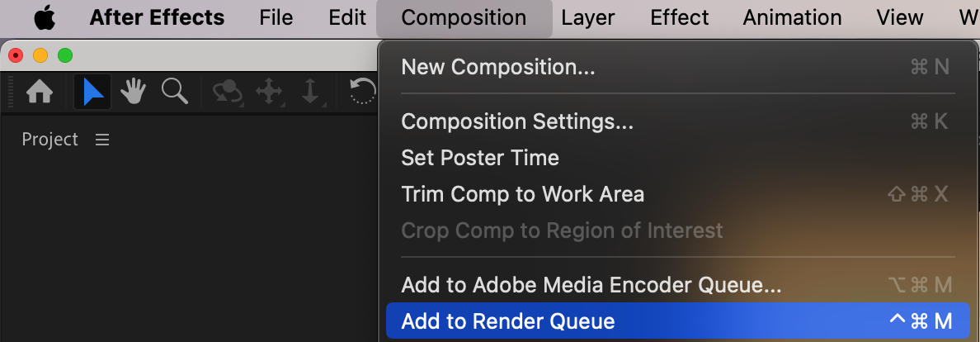This screenshot has height=342, width=980.
Task: Select the Pan camera tool
Action: click(x=269, y=92)
